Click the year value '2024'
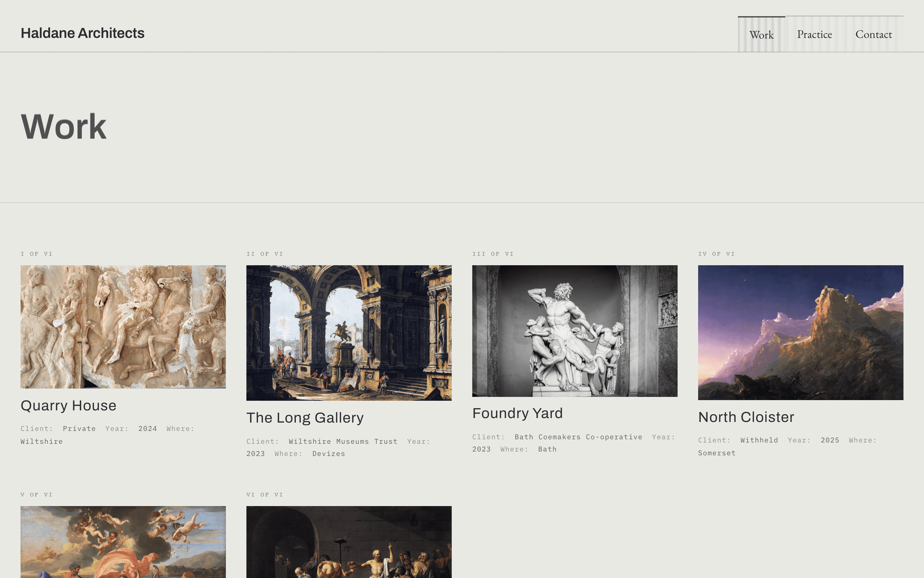924x578 pixels. (148, 429)
